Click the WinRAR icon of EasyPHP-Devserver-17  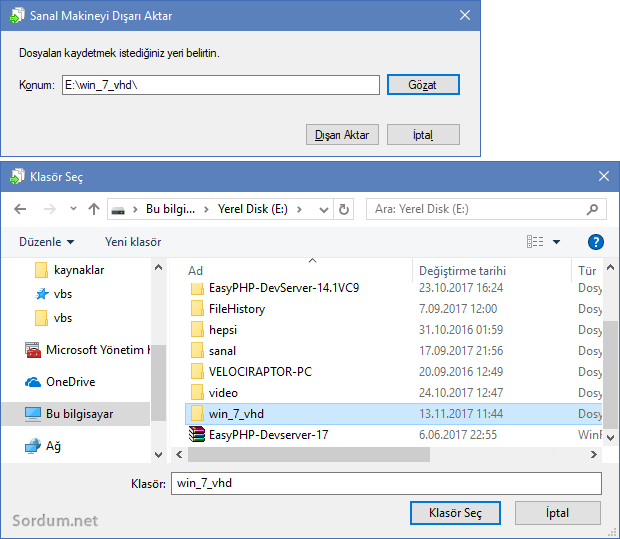(x=197, y=434)
